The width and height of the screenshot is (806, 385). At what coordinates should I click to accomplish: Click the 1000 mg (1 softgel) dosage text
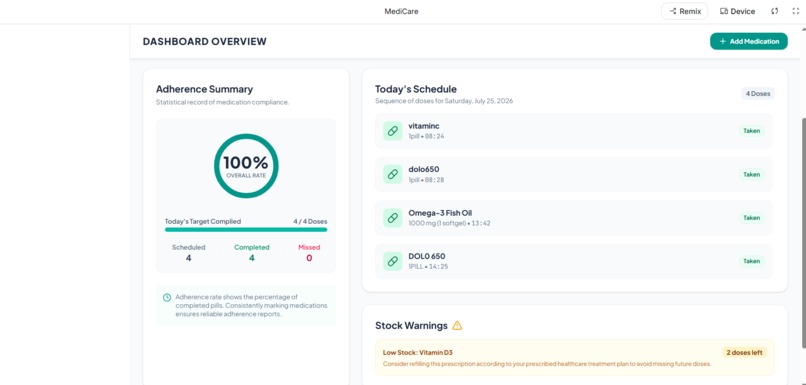tap(436, 223)
